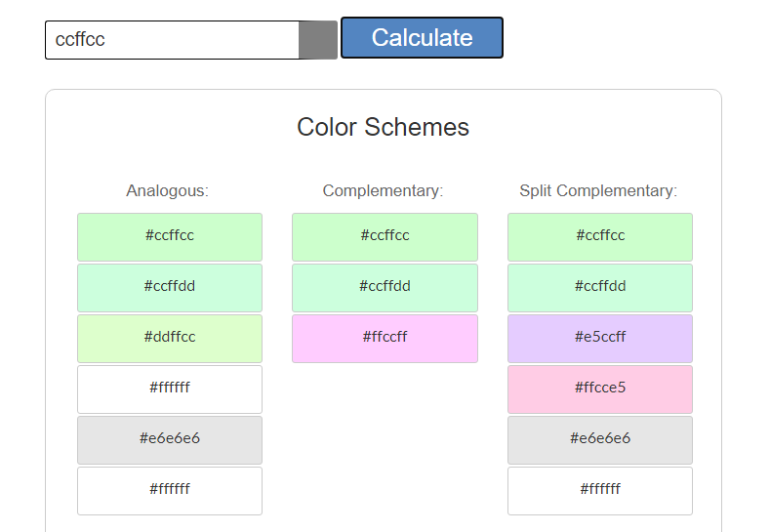
Task: Open the gray color picker beside input
Action: tap(318, 40)
